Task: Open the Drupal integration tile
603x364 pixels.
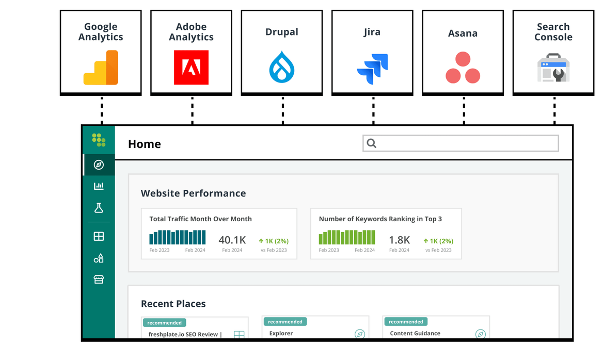Action: 281,51
